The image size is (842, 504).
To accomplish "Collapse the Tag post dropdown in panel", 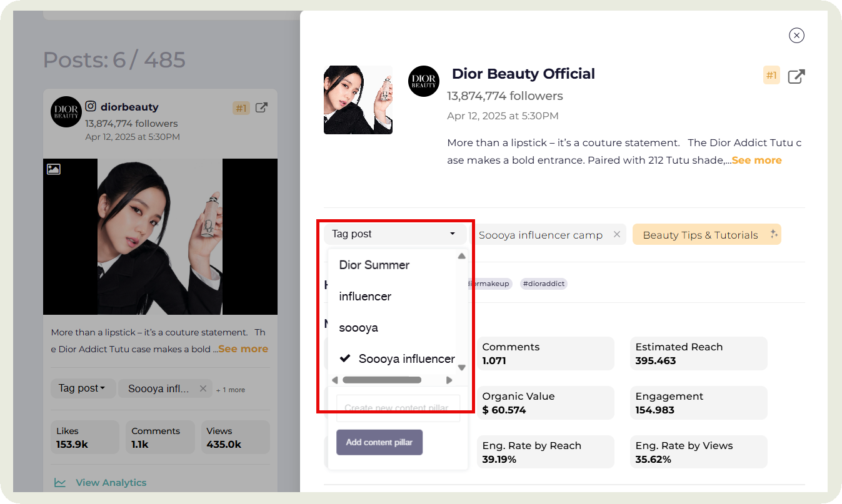I will (394, 234).
